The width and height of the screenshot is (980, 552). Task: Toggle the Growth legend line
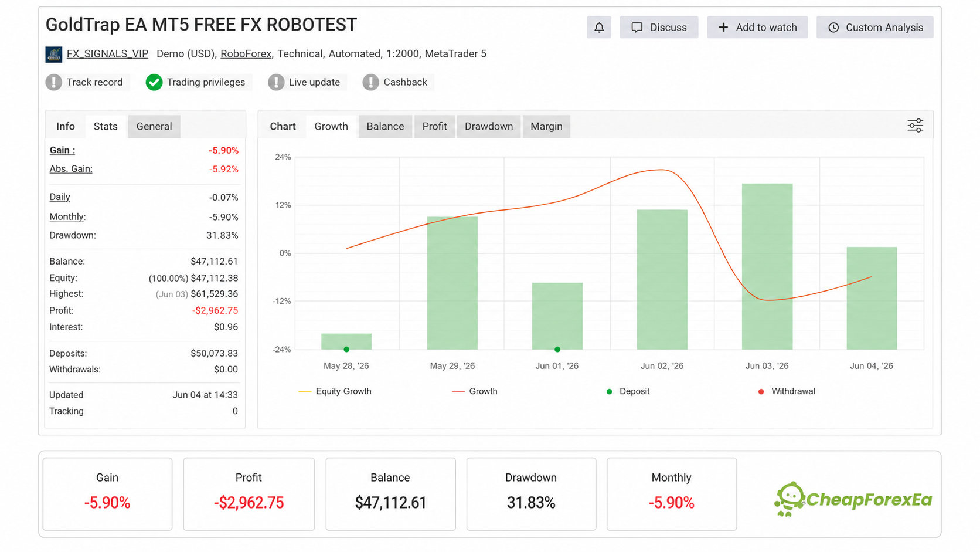(475, 391)
